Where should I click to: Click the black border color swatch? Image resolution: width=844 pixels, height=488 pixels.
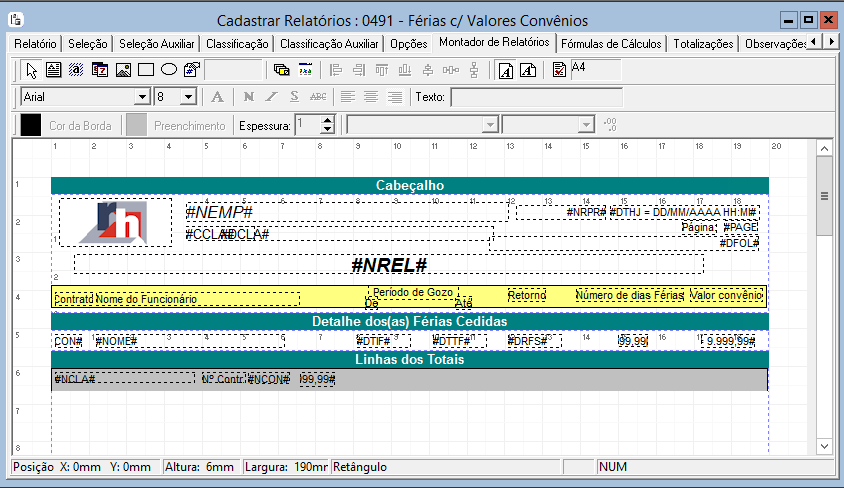[x=31, y=125]
